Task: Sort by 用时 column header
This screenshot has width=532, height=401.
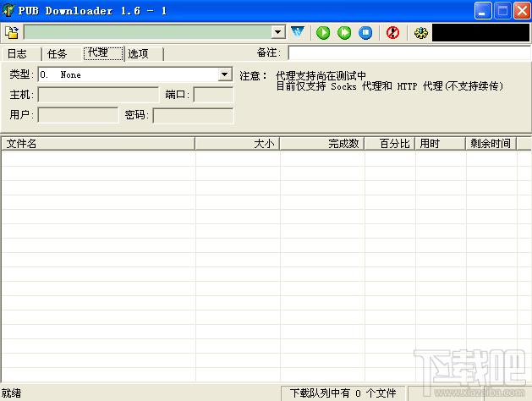Action: point(441,144)
